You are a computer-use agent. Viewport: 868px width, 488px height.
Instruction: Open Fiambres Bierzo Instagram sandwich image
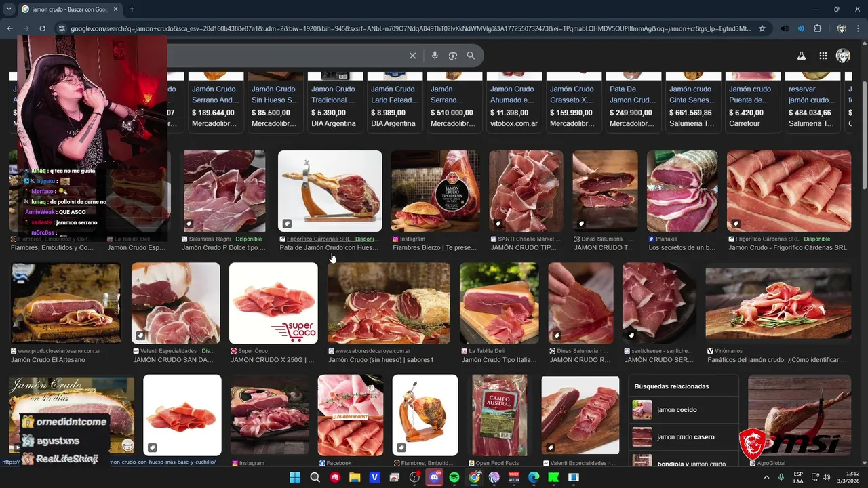435,191
